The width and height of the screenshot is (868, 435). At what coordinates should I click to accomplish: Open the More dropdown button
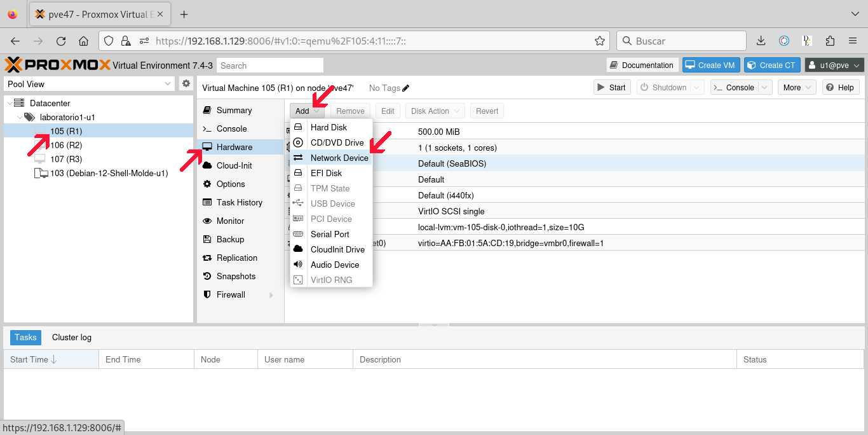797,88
